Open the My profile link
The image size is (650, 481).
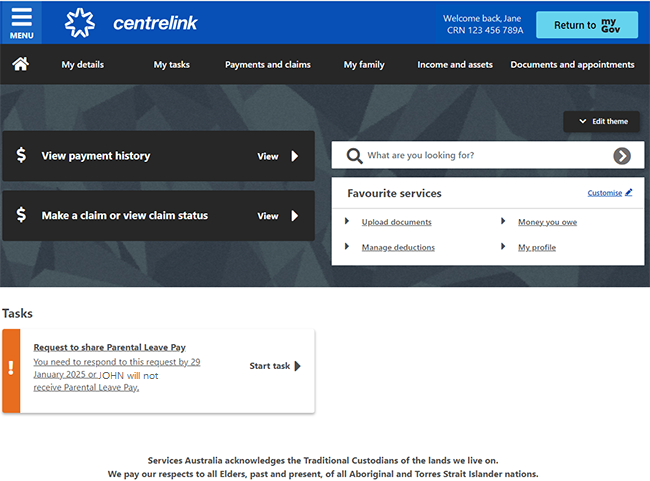coord(537,247)
